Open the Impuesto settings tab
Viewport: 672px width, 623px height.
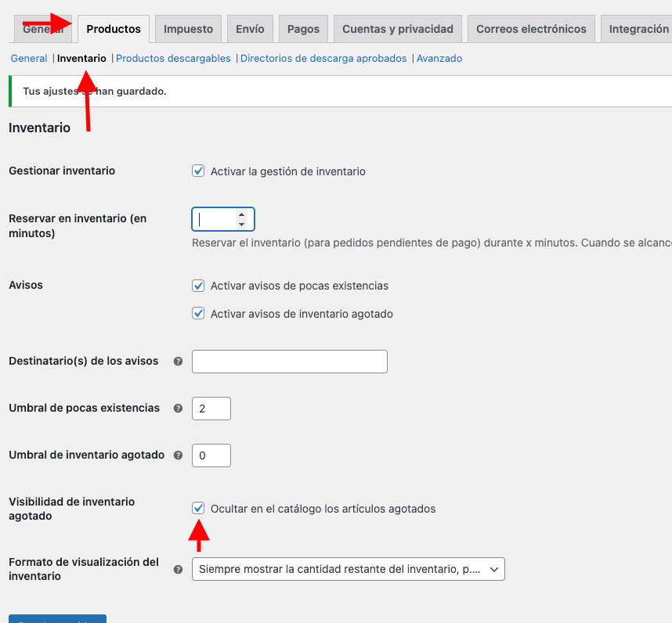[188, 29]
